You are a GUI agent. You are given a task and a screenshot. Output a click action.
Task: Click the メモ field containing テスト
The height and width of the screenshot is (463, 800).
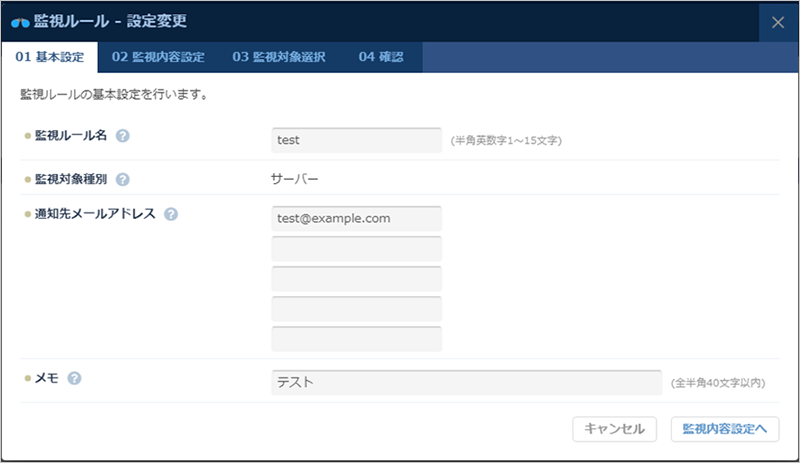466,382
